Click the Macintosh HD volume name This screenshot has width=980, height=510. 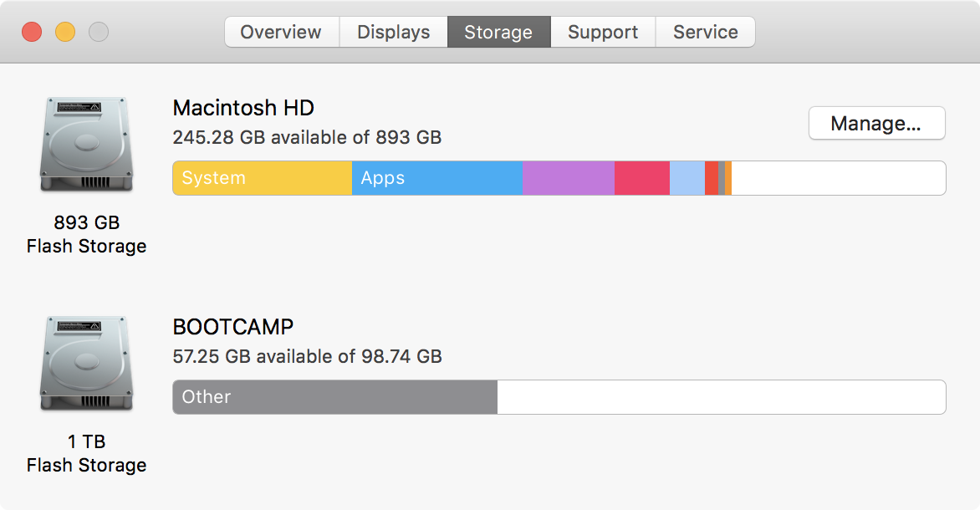[x=242, y=108]
